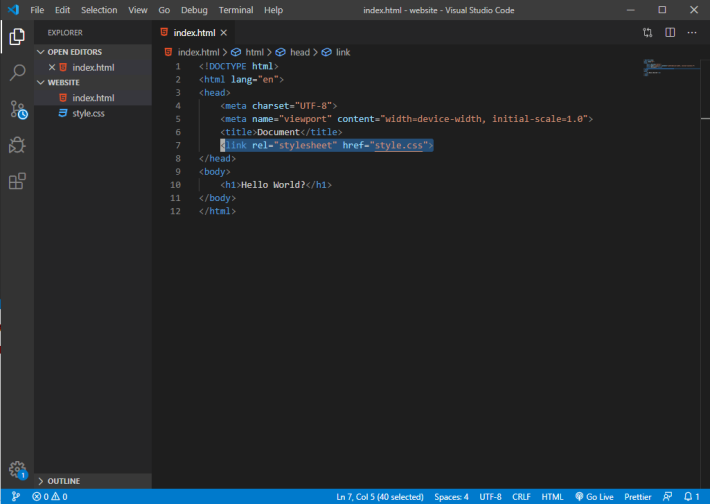Start Go Live server

click(594, 497)
